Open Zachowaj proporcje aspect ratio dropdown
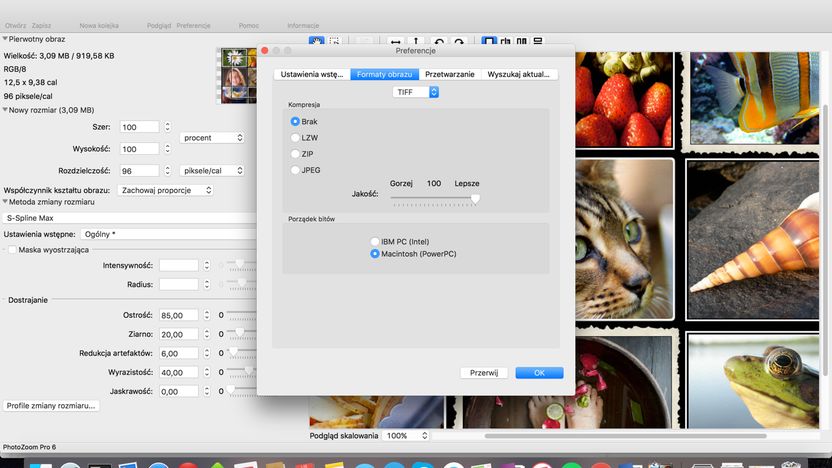 165,190
